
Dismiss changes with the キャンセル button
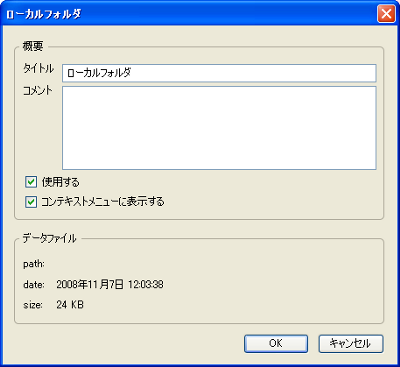coord(351,344)
